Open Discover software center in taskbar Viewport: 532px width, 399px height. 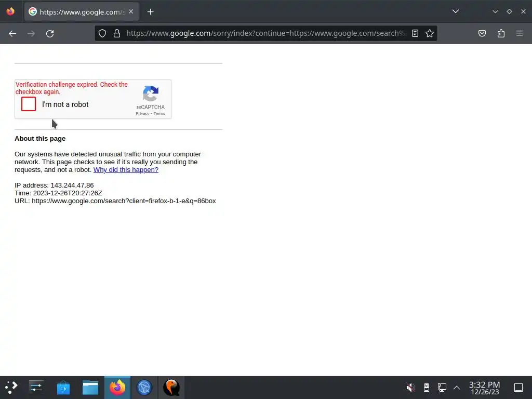tap(63, 388)
